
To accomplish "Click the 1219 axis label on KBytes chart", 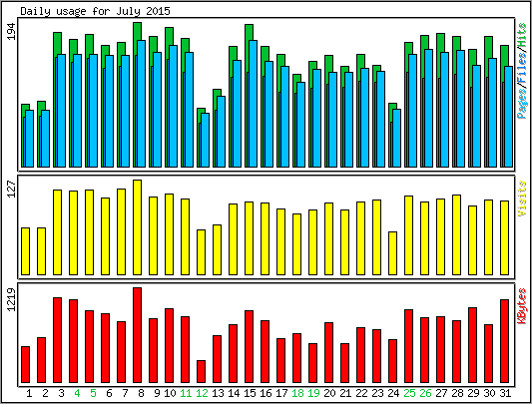I will point(11,299).
